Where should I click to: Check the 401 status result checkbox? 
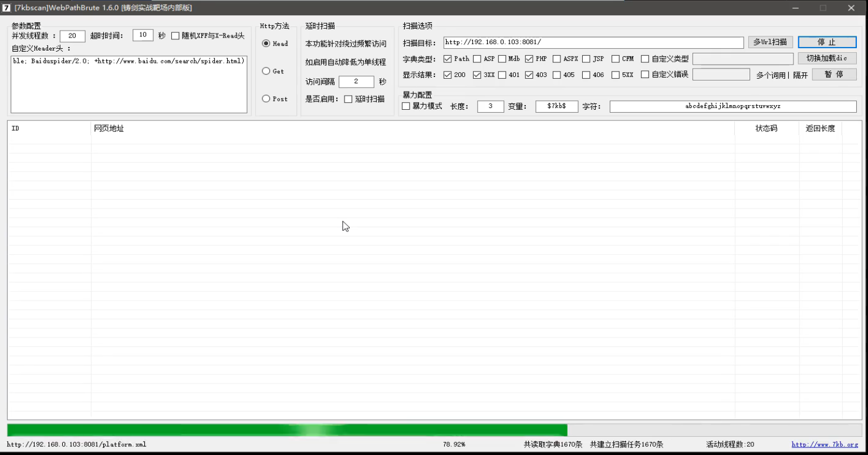502,75
